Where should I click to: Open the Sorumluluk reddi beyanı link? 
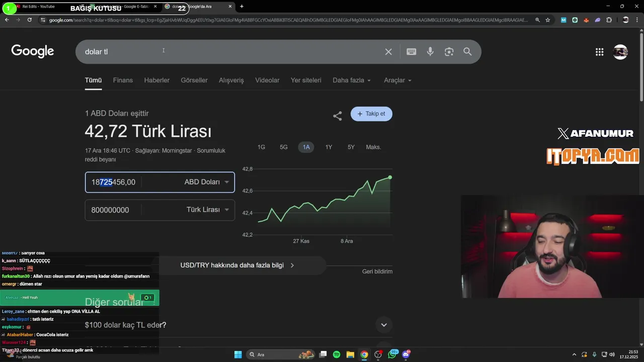point(155,155)
